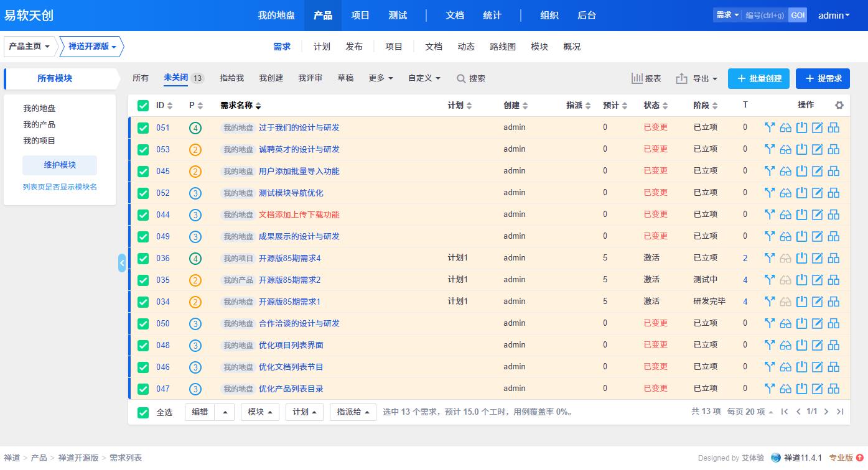Click the change icon for story 051

point(770,127)
